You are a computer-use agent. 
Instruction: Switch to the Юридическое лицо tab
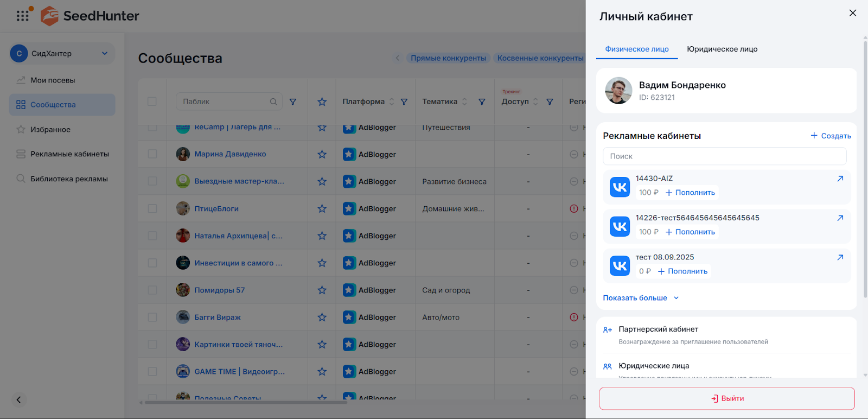coord(722,49)
